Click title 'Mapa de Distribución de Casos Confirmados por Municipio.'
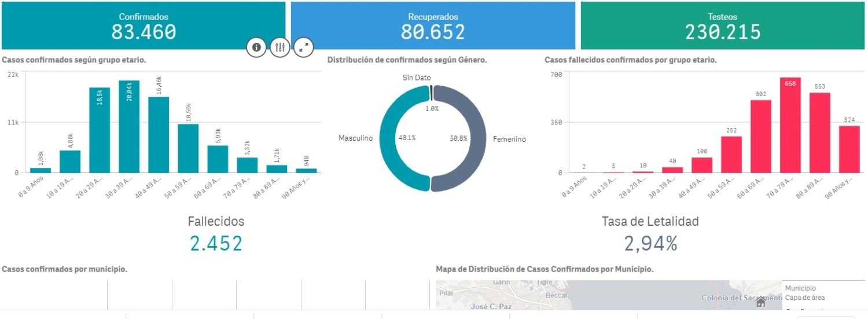This screenshot has height=319, width=868. (x=545, y=269)
